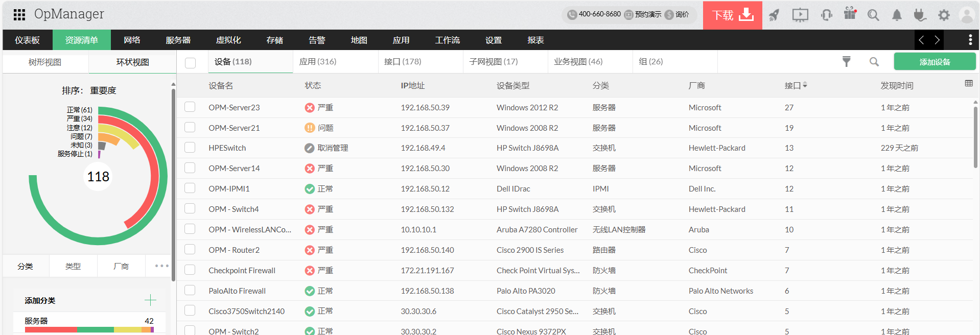Open the 报表 menu
This screenshot has width=980, height=335.
tap(535, 40)
